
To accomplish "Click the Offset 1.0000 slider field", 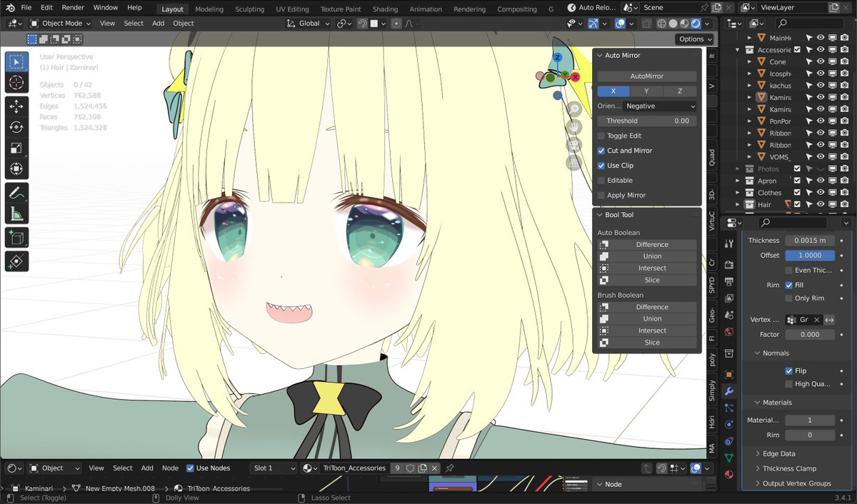I will click(810, 256).
